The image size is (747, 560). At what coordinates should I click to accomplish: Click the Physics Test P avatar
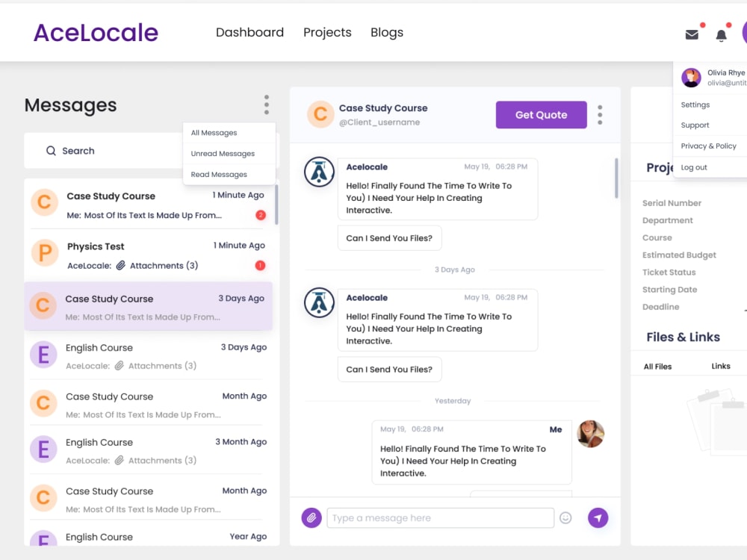point(45,252)
